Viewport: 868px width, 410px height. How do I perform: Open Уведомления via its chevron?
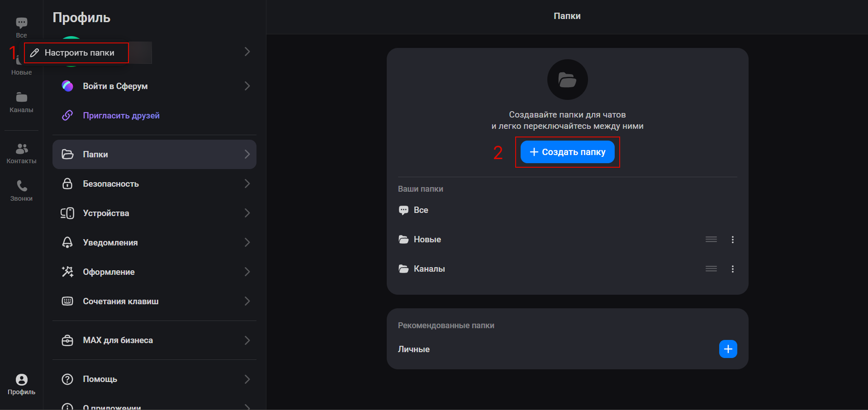247,242
